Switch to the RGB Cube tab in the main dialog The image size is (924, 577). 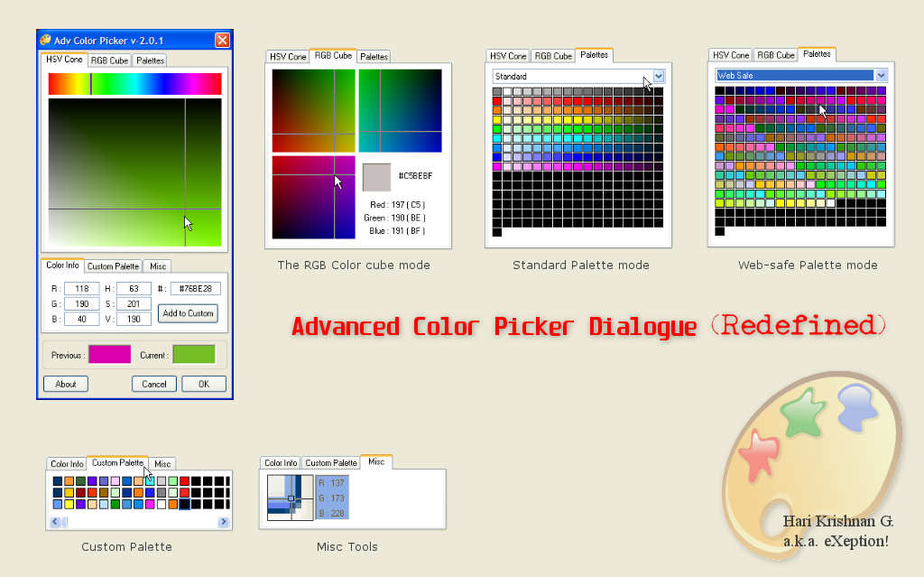pos(109,60)
